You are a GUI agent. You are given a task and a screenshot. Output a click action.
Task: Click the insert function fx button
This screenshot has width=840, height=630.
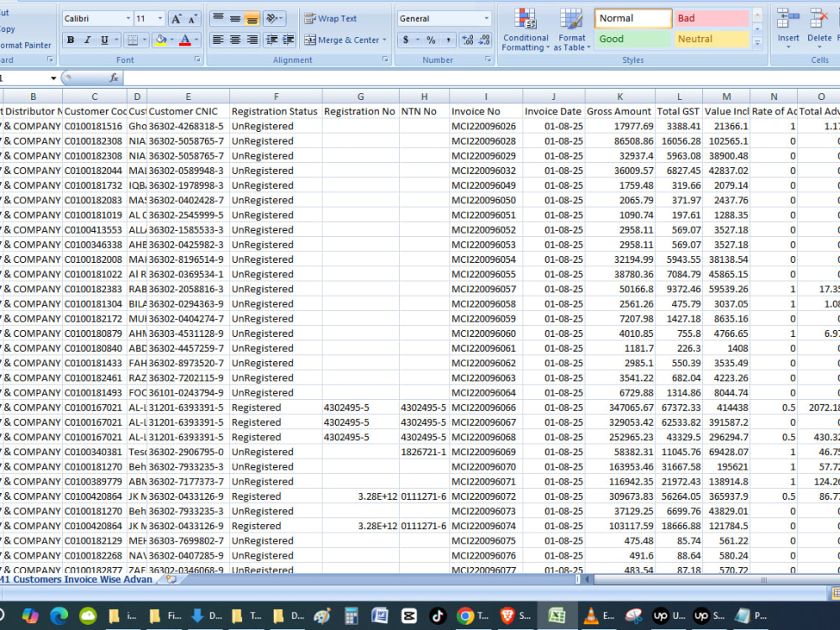[113, 78]
